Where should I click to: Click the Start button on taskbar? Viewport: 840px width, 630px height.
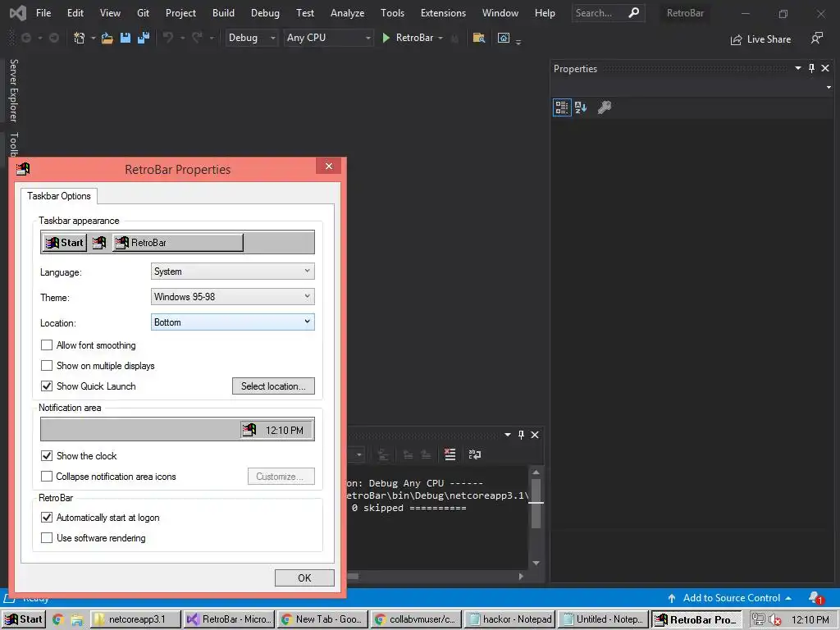click(x=24, y=620)
